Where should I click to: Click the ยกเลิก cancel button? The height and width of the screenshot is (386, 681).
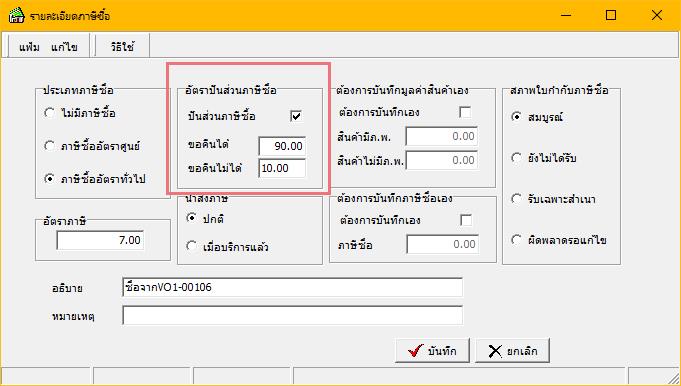tap(512, 350)
